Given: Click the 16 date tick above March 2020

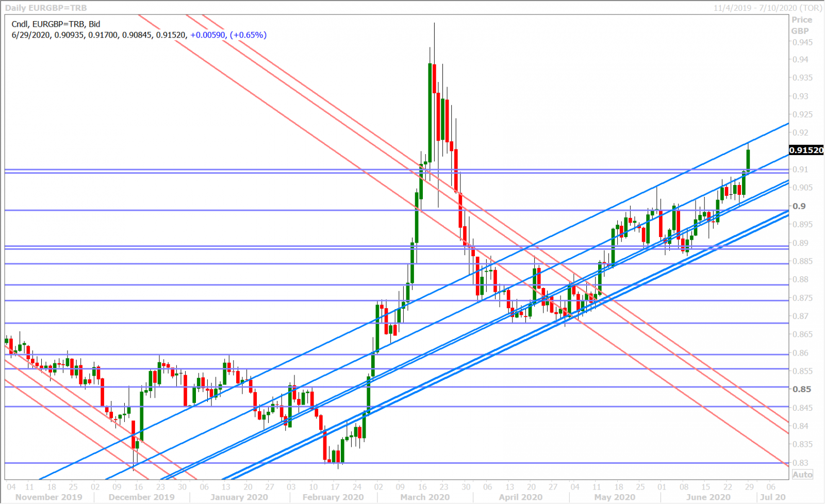Looking at the screenshot, I should 422,486.
